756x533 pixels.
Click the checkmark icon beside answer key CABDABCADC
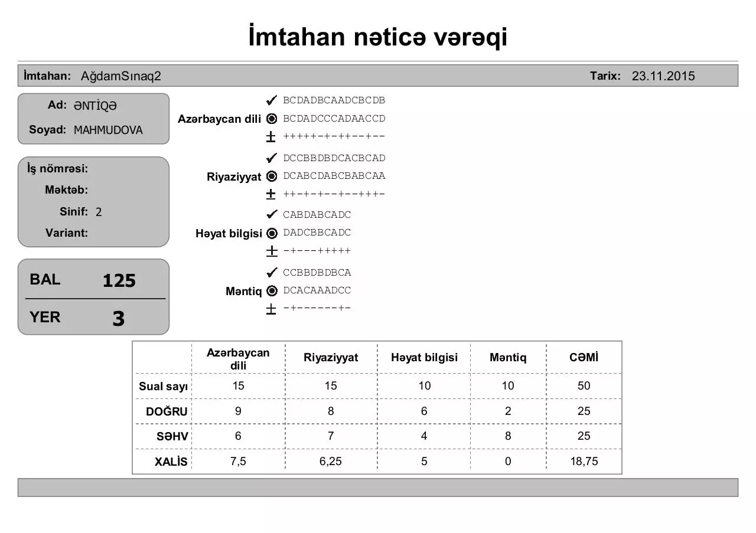click(272, 214)
